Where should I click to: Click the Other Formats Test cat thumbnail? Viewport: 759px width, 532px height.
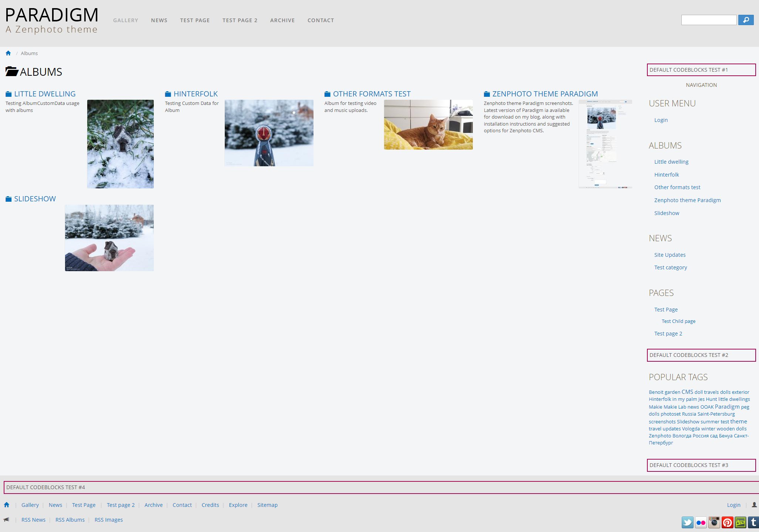(428, 124)
